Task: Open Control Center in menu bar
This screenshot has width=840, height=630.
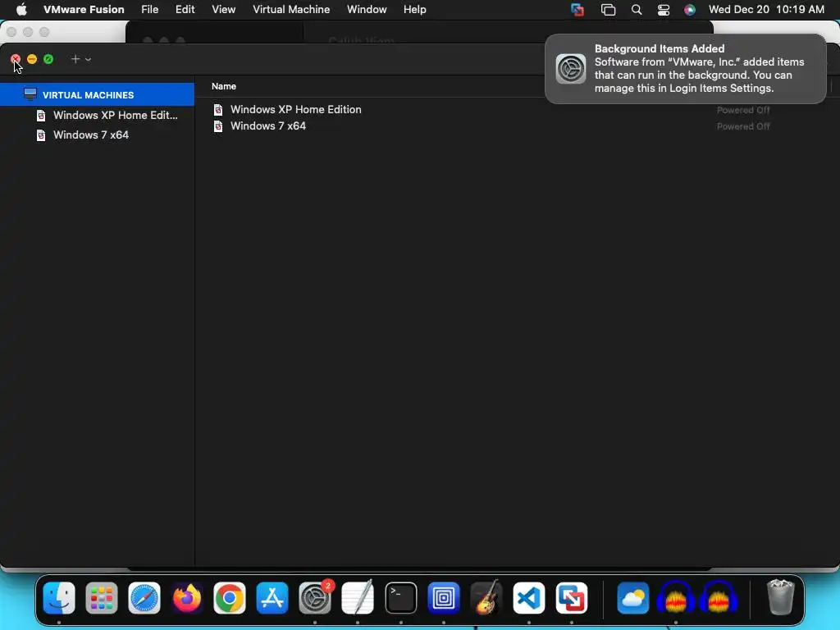Action: 663,10
